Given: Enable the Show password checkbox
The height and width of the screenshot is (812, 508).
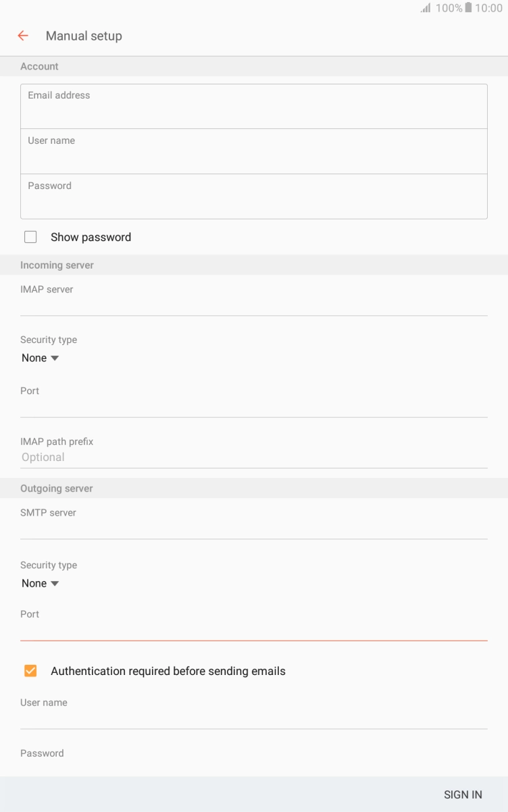Looking at the screenshot, I should 30,236.
